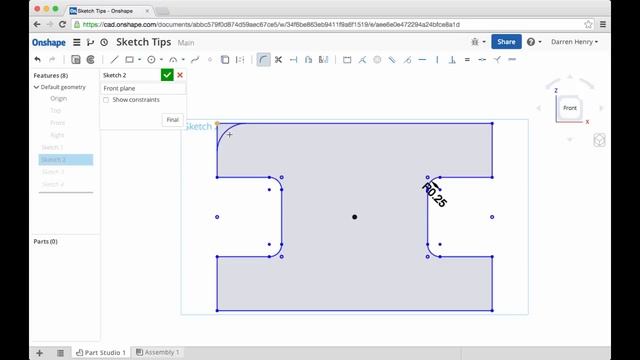Click the black origin point in sketch center
This screenshot has width=640, height=360.
pyautogui.click(x=355, y=217)
